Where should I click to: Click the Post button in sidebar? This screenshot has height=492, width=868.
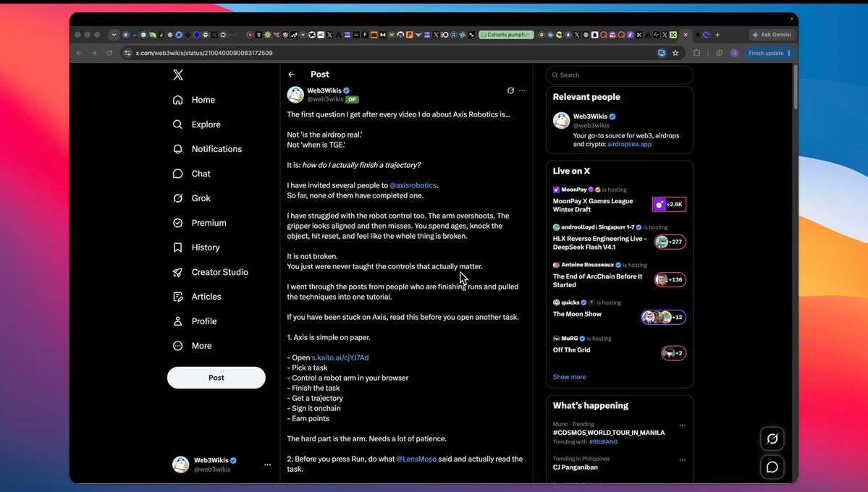[x=216, y=378]
